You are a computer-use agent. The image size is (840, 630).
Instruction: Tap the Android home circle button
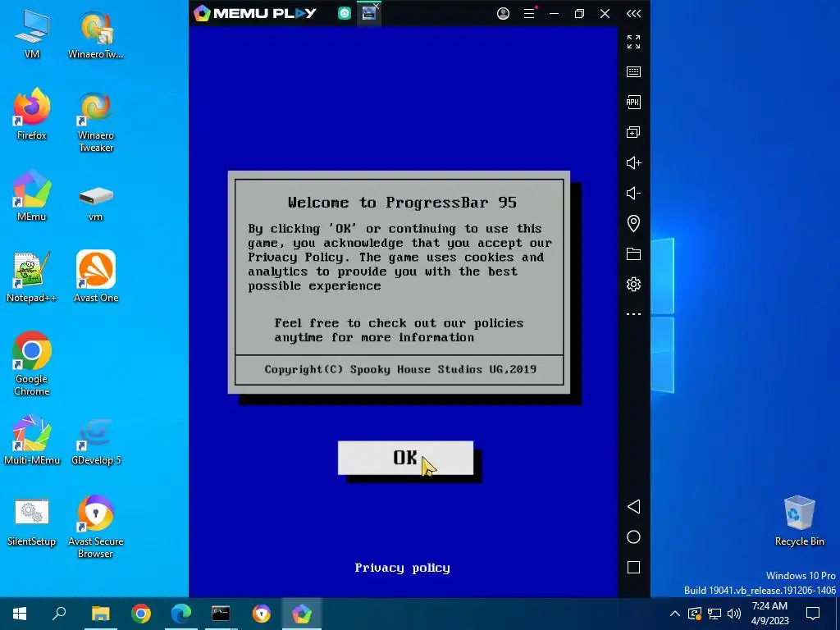pyautogui.click(x=634, y=537)
